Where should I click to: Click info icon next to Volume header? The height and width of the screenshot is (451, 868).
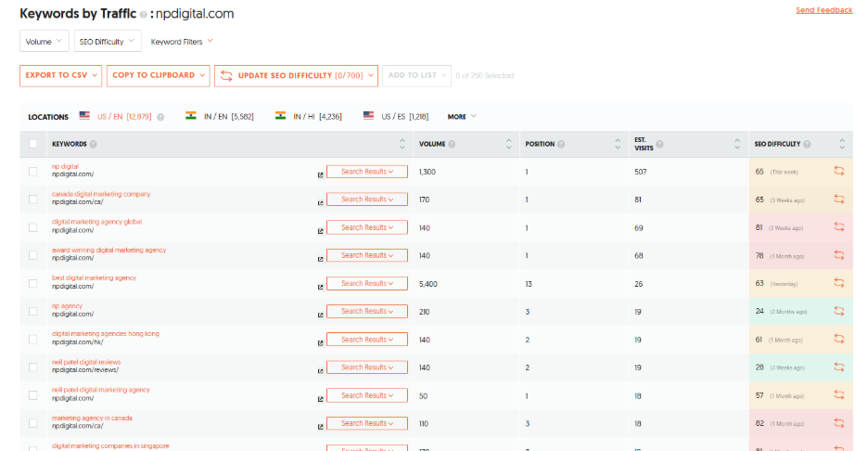452,144
